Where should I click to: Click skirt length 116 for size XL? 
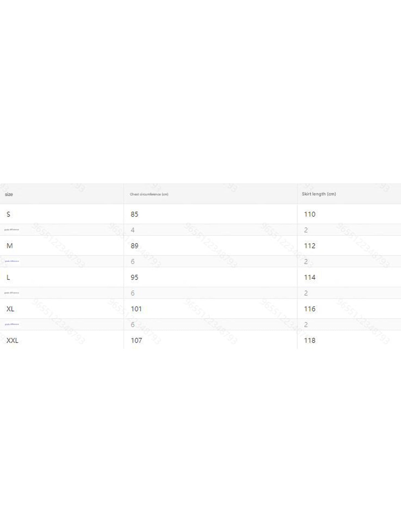310,309
